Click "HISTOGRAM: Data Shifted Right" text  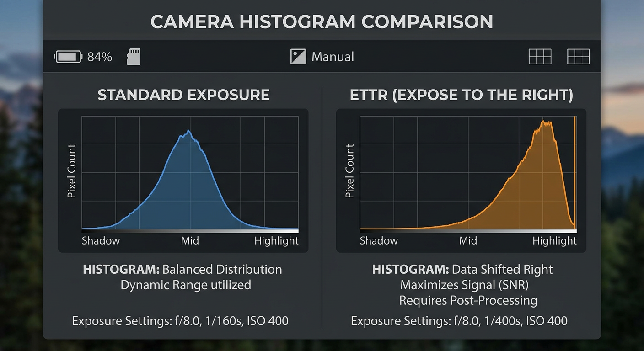click(x=462, y=270)
